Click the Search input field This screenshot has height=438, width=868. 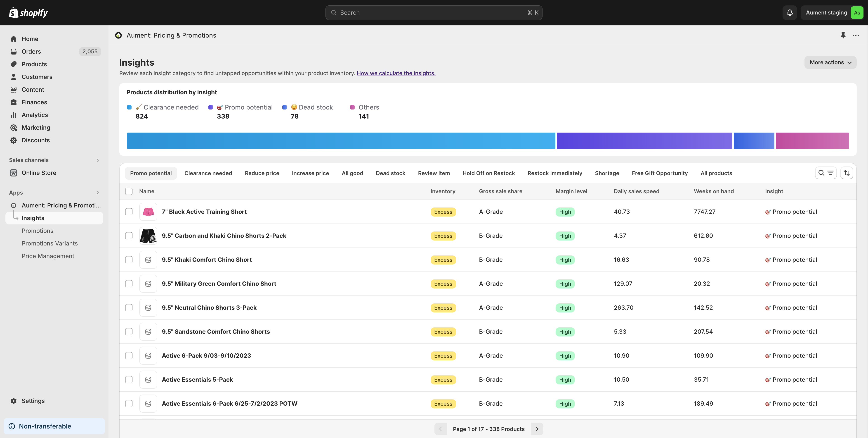434,12
